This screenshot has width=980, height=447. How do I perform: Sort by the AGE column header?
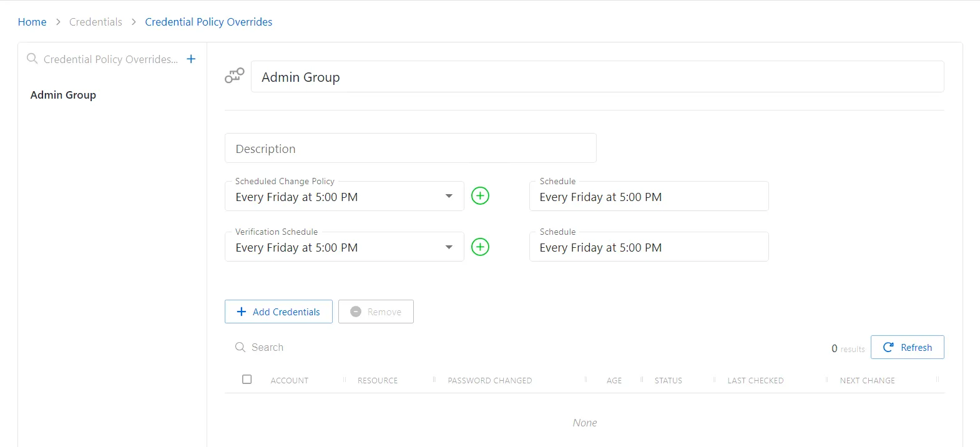[x=614, y=380]
